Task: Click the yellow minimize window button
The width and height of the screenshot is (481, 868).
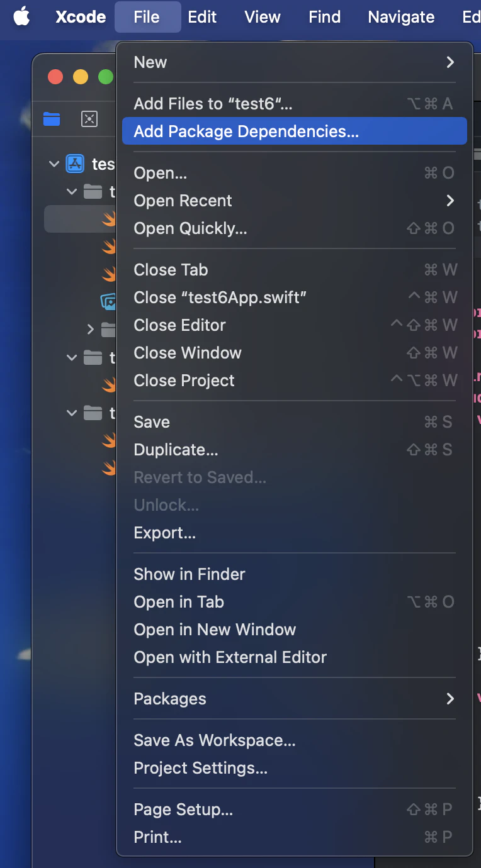Action: pos(81,77)
